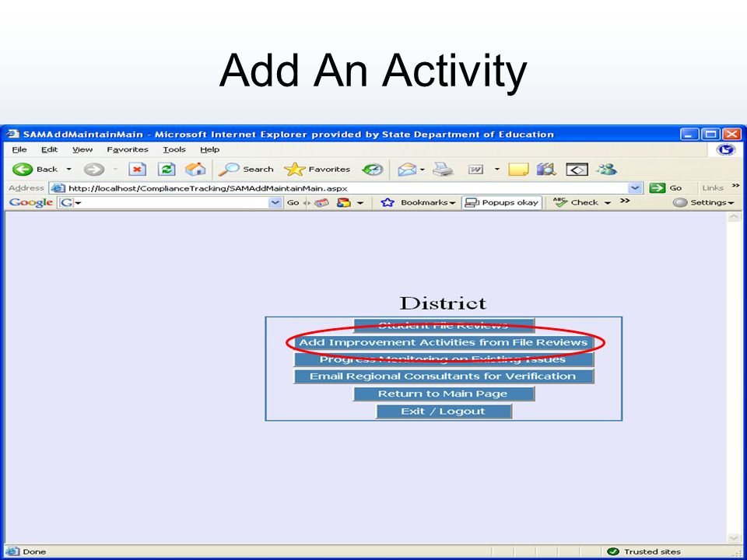
Task: Click the page scrollbar down arrow
Action: (734, 537)
